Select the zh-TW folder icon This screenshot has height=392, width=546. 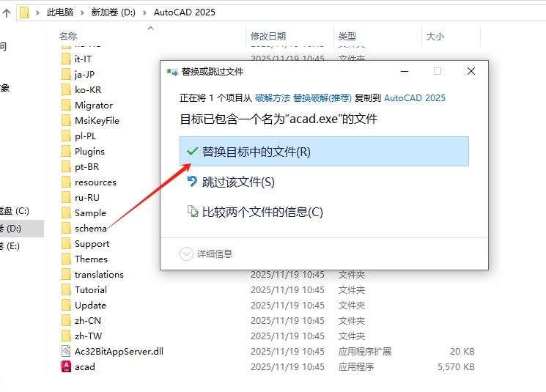66,336
